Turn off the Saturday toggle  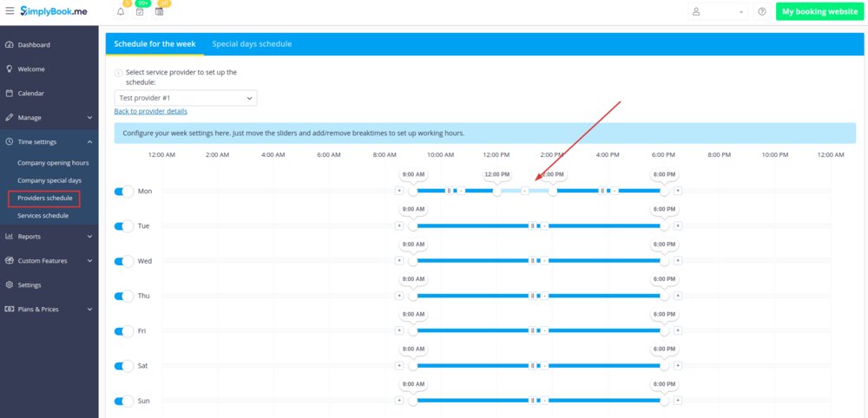(x=124, y=366)
